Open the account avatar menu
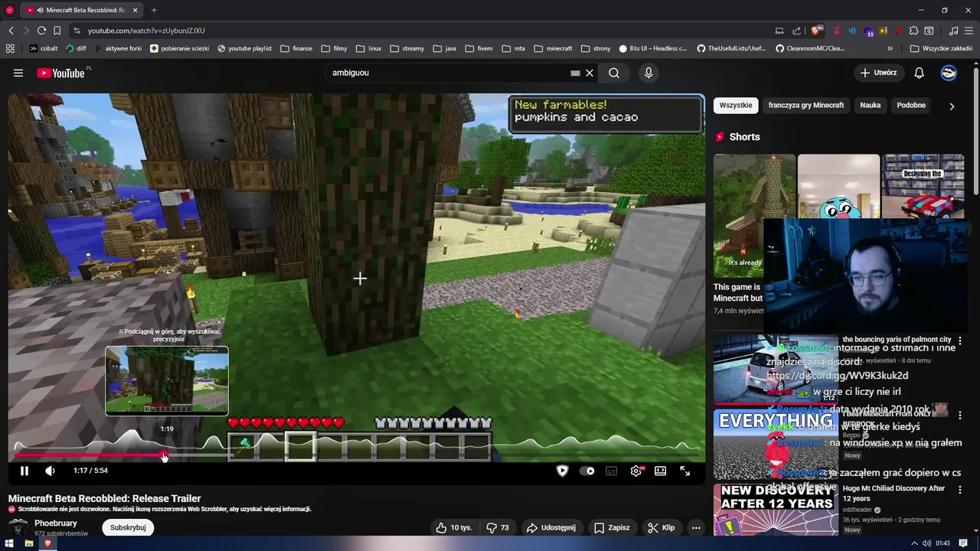 pos(949,73)
